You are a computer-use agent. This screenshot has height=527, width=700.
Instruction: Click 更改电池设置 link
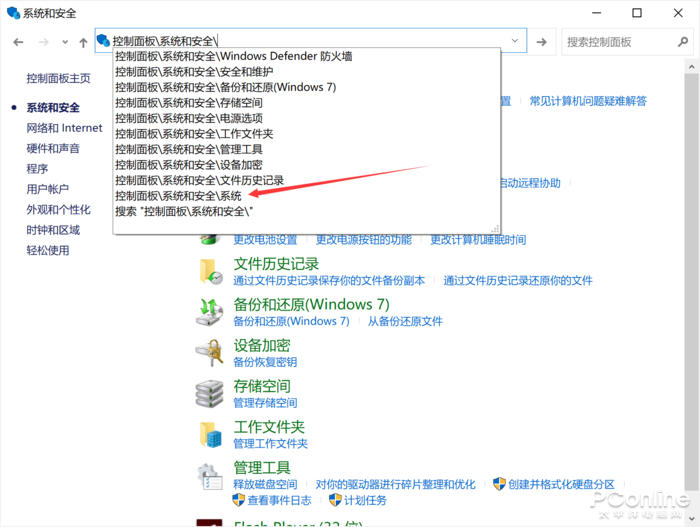click(x=265, y=240)
